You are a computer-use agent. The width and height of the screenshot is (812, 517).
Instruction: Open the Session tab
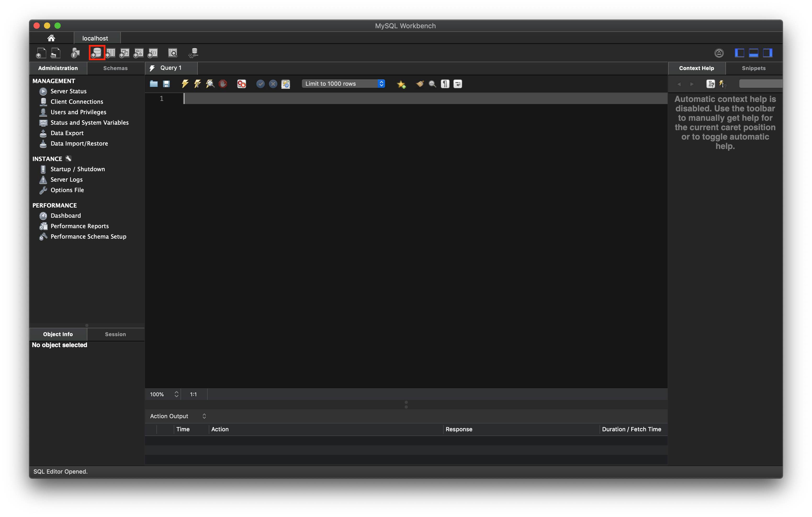coord(115,334)
